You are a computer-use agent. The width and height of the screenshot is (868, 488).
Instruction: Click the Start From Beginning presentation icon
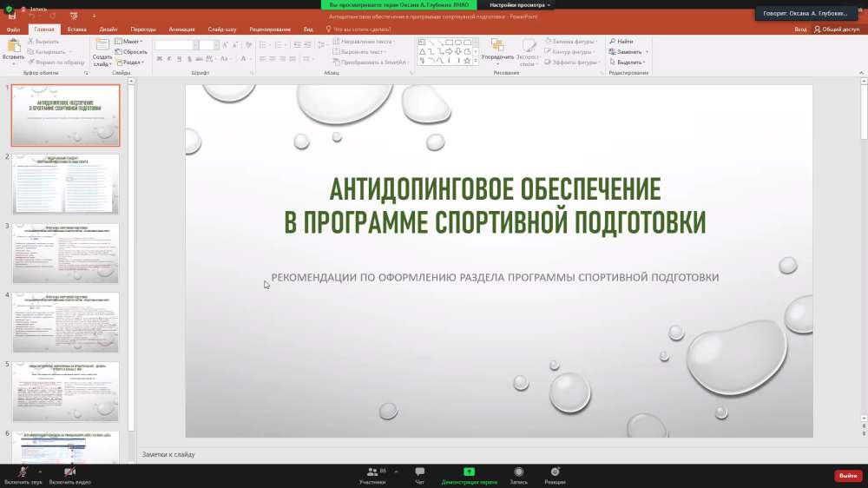coord(74,16)
